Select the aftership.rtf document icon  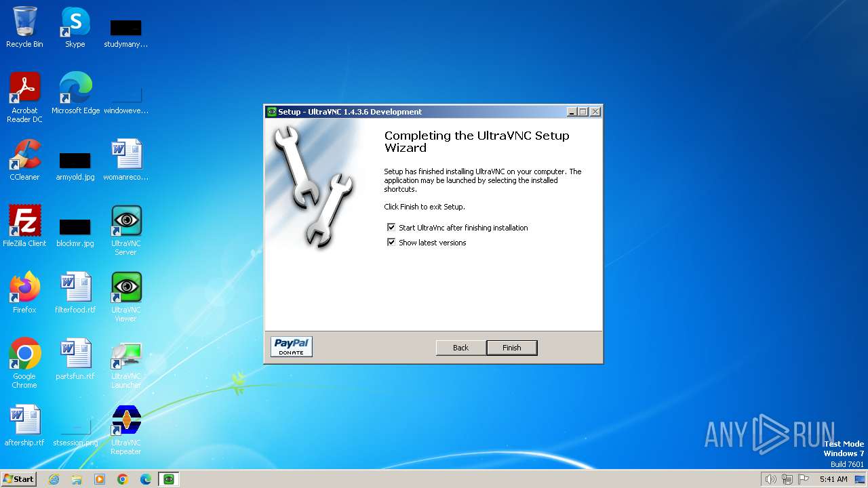pos(24,425)
